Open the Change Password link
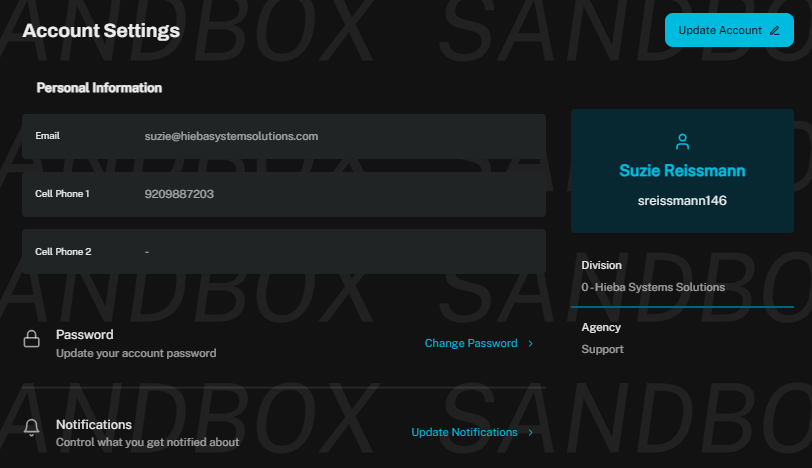Image resolution: width=812 pixels, height=468 pixels. click(471, 343)
